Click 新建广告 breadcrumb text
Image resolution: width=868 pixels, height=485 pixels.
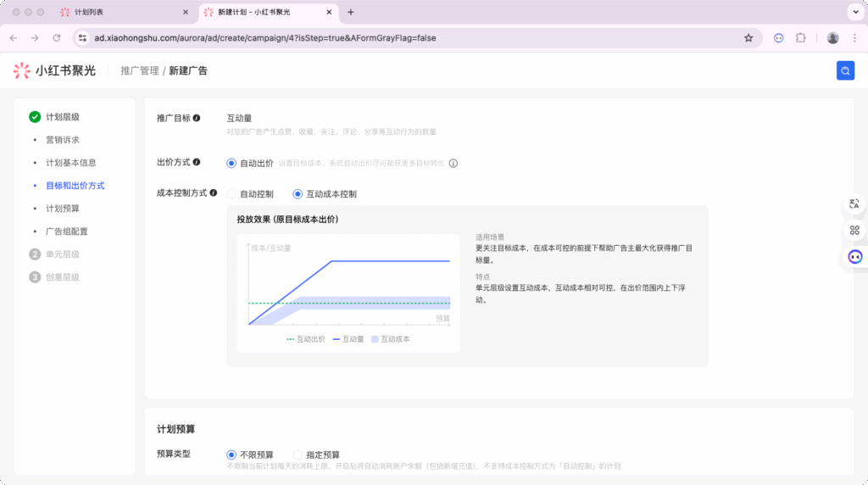click(188, 71)
